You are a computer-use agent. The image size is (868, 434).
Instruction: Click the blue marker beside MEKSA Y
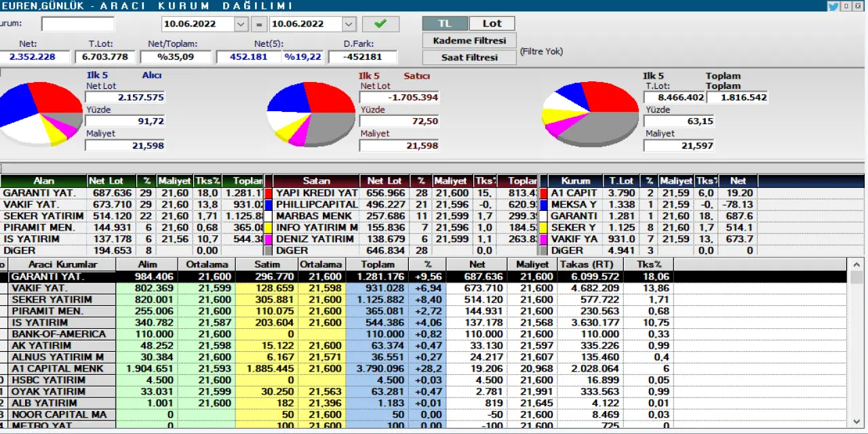pos(542,205)
